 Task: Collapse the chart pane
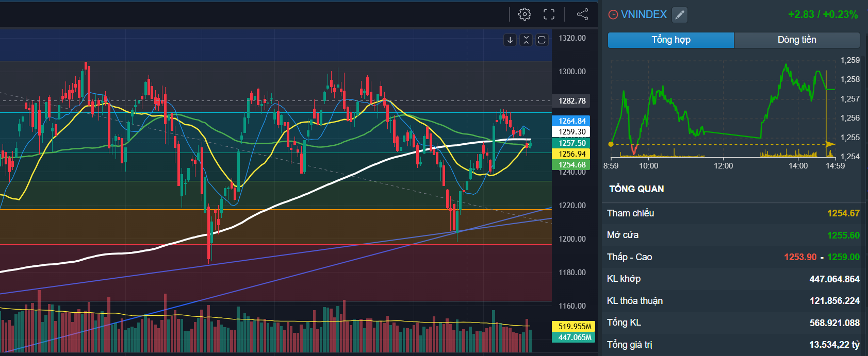tap(526, 40)
